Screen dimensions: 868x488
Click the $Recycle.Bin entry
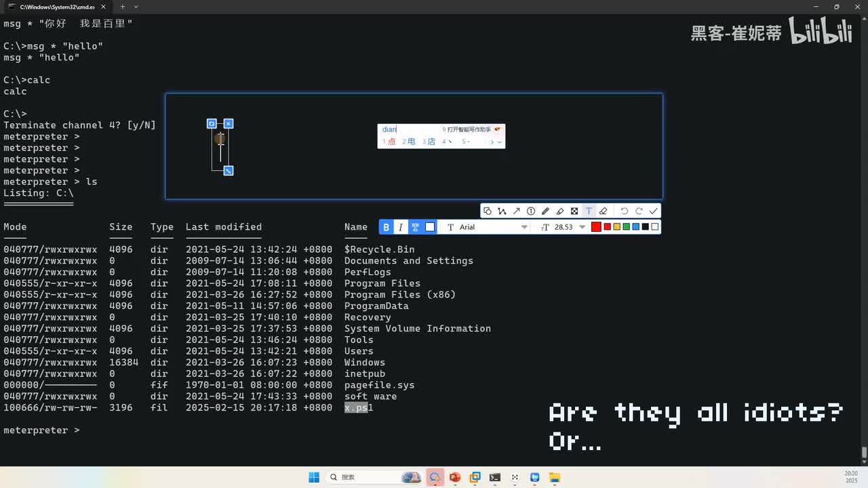point(379,249)
